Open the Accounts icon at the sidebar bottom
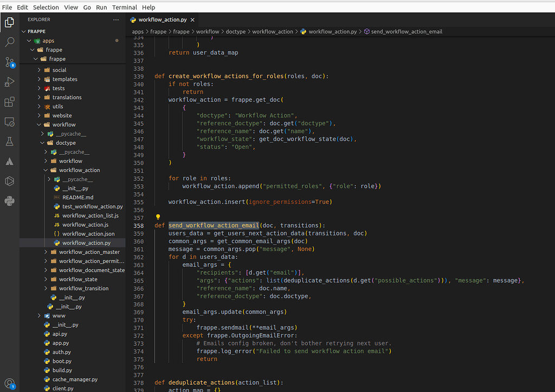 pos(10,382)
